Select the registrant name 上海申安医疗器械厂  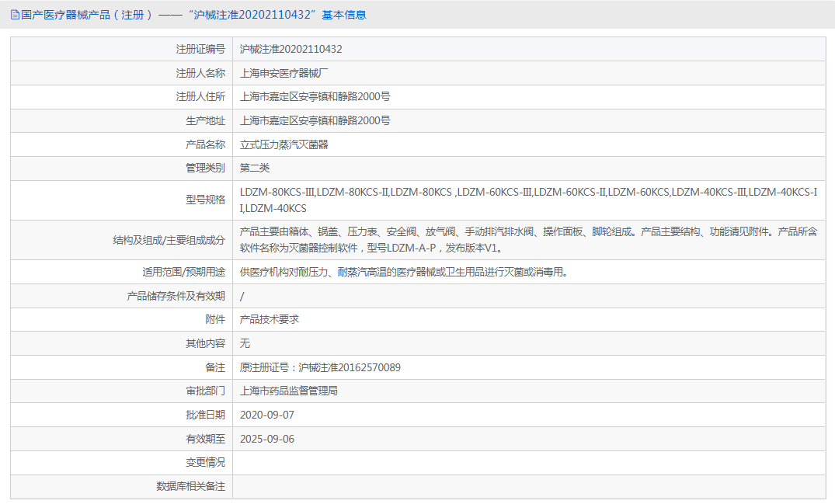click(x=284, y=73)
